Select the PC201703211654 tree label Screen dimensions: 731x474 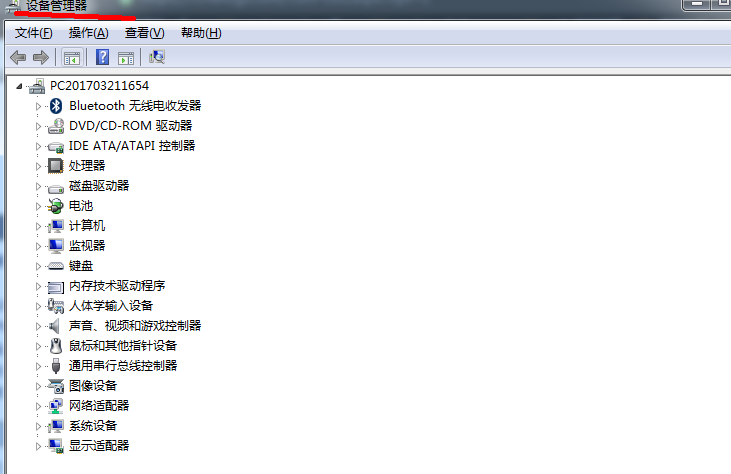[99, 86]
